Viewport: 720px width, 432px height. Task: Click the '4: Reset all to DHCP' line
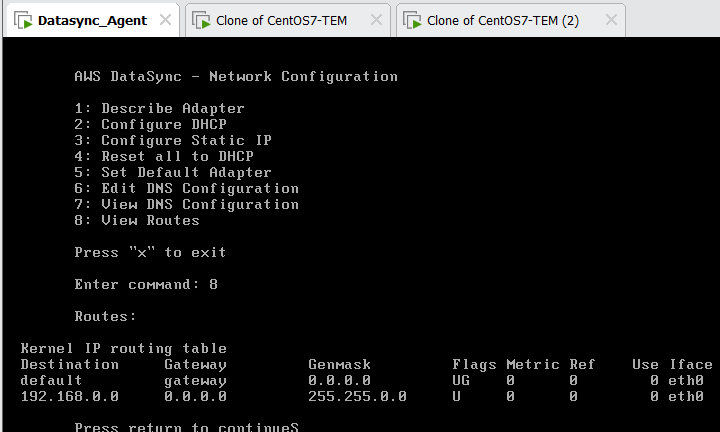pyautogui.click(x=164, y=156)
